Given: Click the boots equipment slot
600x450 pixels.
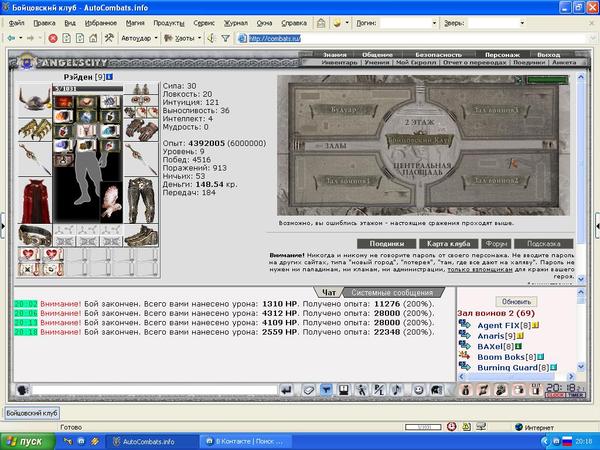Looking at the screenshot, I should tap(141, 235).
